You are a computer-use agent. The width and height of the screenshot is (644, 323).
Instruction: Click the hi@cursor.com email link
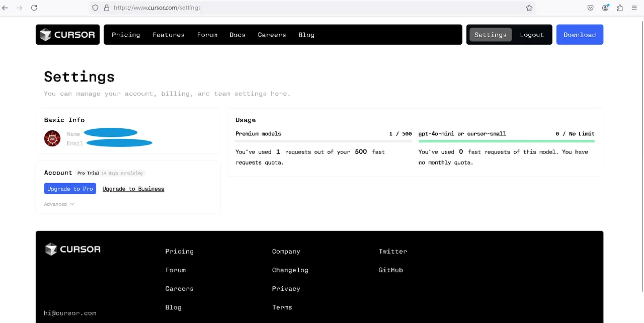(x=70, y=313)
